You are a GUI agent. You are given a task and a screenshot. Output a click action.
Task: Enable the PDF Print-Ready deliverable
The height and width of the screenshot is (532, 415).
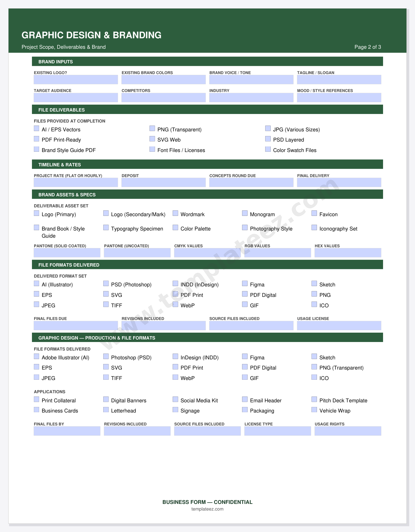pos(36,139)
